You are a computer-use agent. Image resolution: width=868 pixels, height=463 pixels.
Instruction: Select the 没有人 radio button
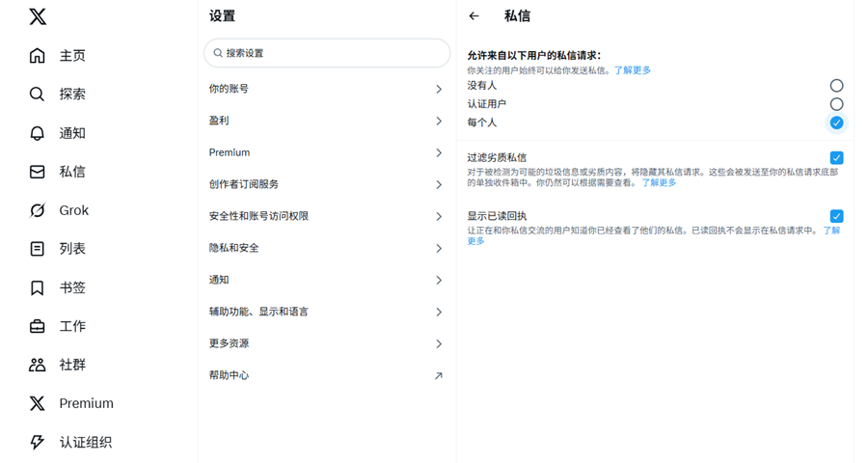point(836,85)
